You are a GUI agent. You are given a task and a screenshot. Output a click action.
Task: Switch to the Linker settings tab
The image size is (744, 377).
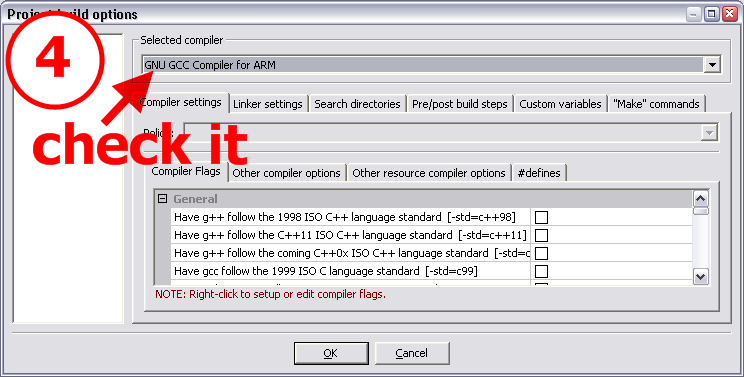coord(268,104)
